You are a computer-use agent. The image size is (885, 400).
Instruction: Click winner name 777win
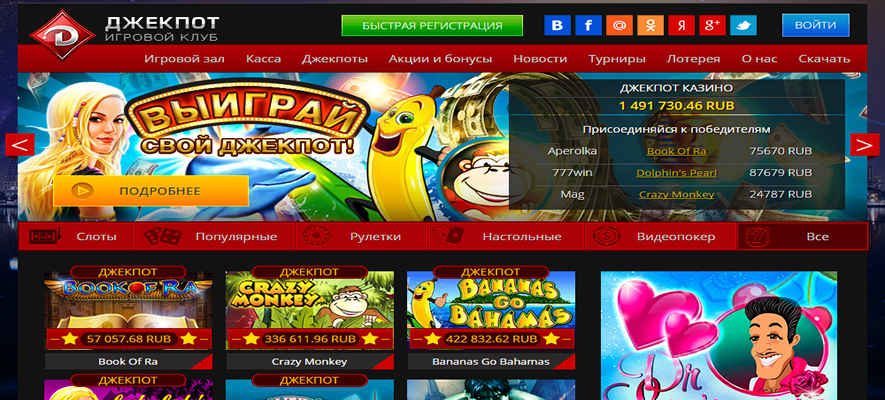572,173
